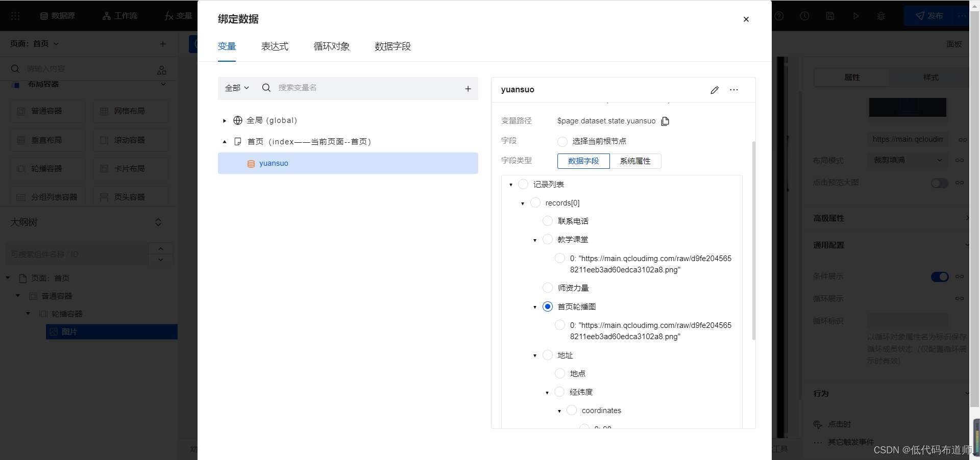Toggle the 条件展示 switch
Screen dimensions: 980x460
tap(939, 276)
